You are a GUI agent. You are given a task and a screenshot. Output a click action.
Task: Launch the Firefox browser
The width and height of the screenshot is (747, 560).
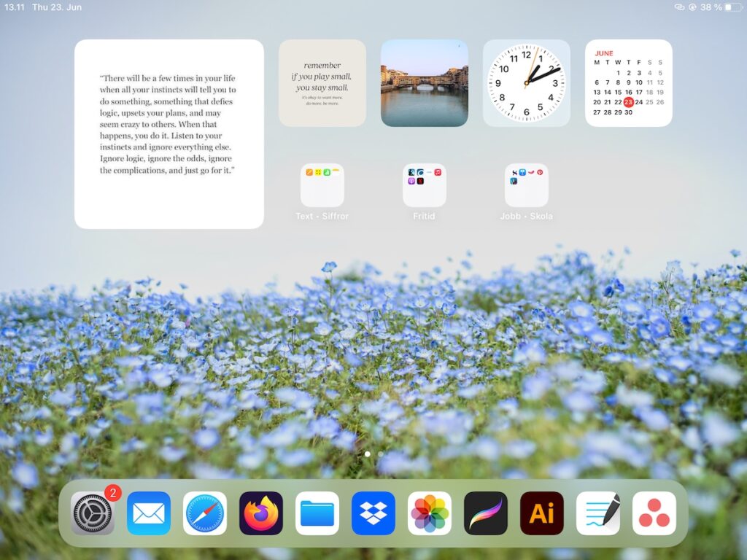tap(261, 513)
